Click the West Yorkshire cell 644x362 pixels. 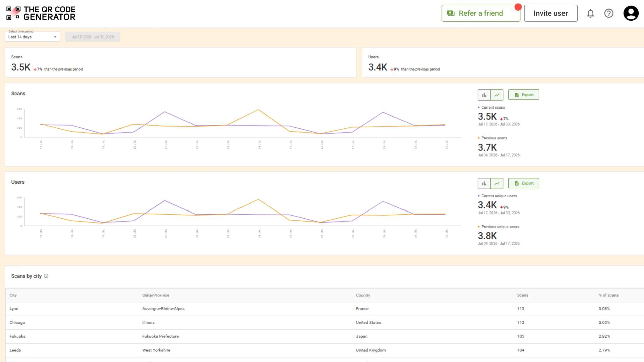156,350
